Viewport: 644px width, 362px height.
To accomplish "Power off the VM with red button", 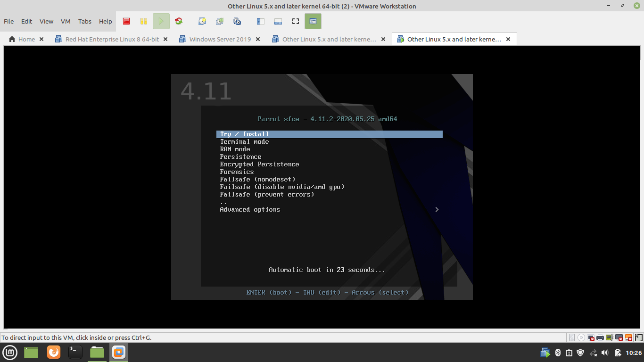I will (126, 21).
